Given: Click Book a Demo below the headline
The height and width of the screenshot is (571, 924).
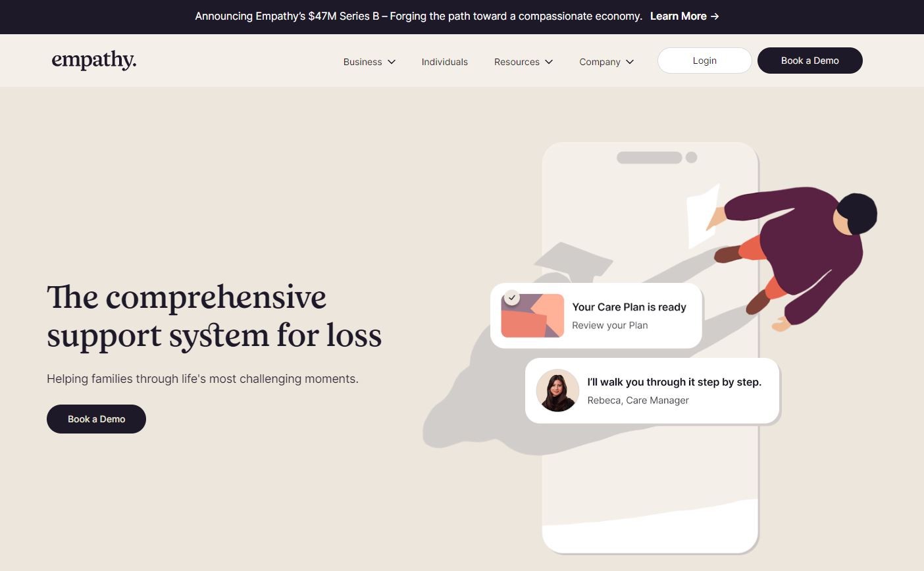Looking at the screenshot, I should click(x=96, y=419).
